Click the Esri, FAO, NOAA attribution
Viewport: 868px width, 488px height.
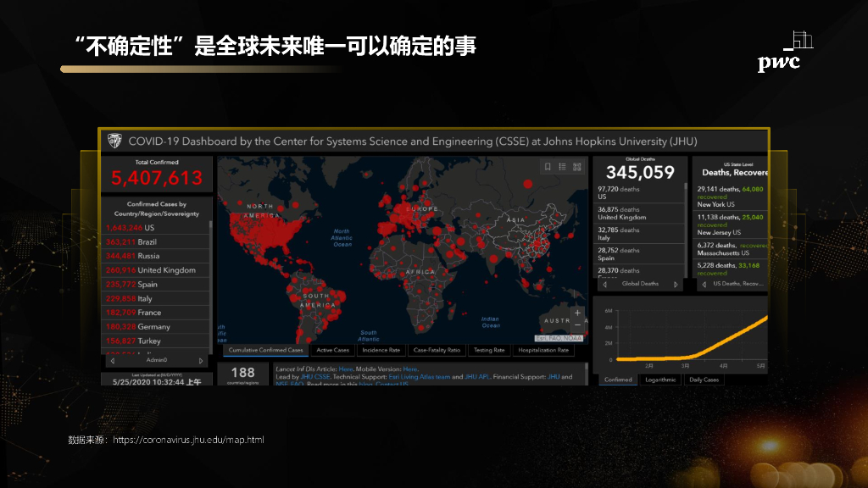pos(559,338)
